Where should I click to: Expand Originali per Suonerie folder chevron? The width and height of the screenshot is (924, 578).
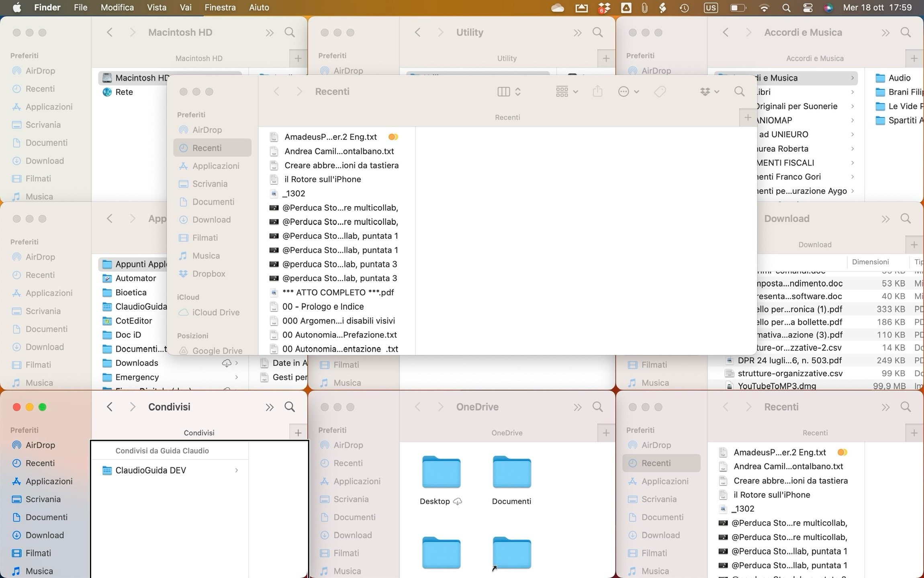[852, 106]
